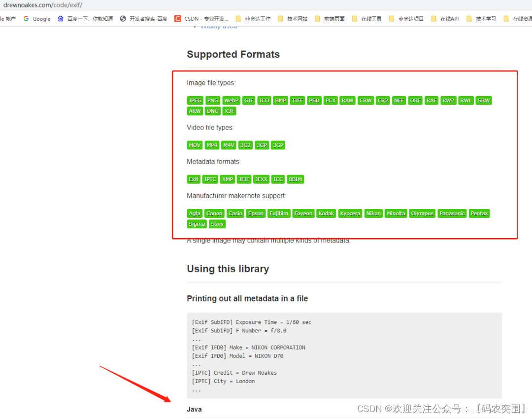Click the WebP format badge
Screen dimensions: 532x418
click(231, 101)
